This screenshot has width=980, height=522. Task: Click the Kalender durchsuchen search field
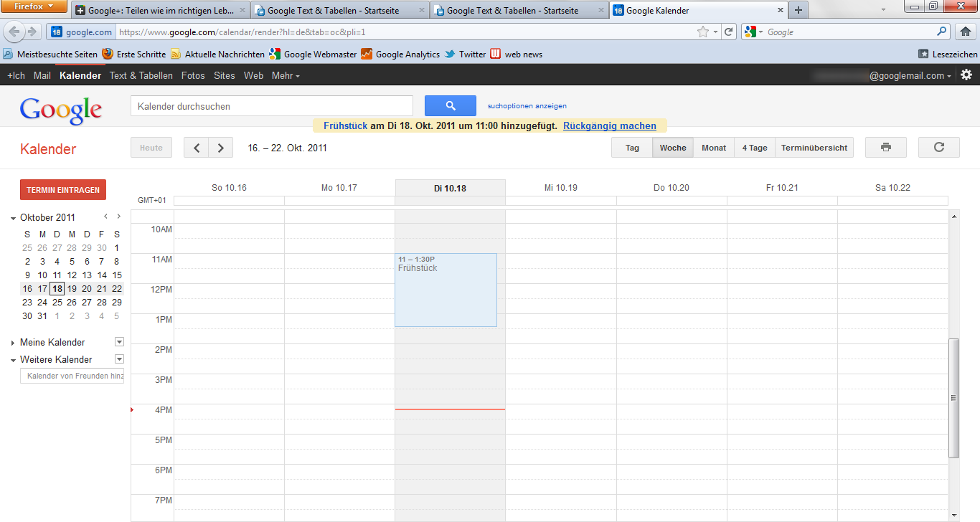pos(271,106)
